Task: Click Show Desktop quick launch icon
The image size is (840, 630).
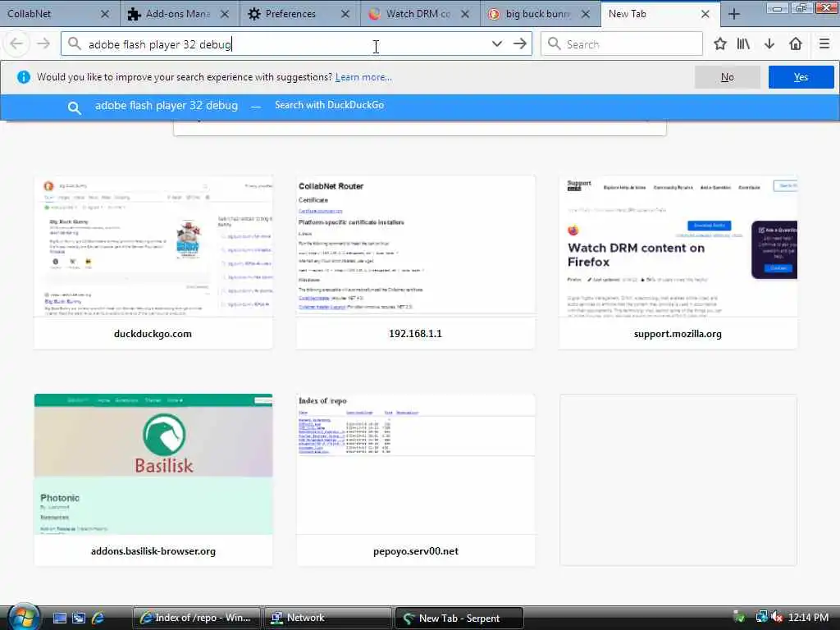Action: pyautogui.click(x=59, y=619)
